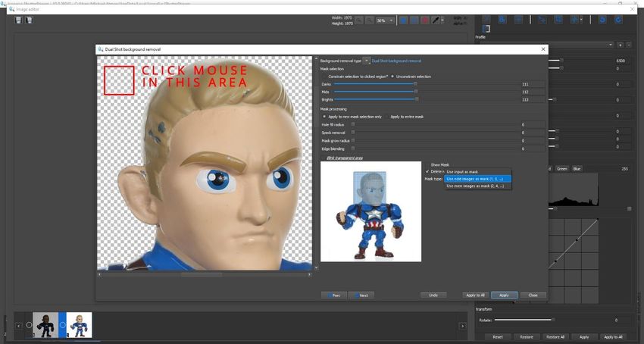Click the zoom in magnifier icon
Viewport: 644px width, 344px height.
(x=370, y=20)
